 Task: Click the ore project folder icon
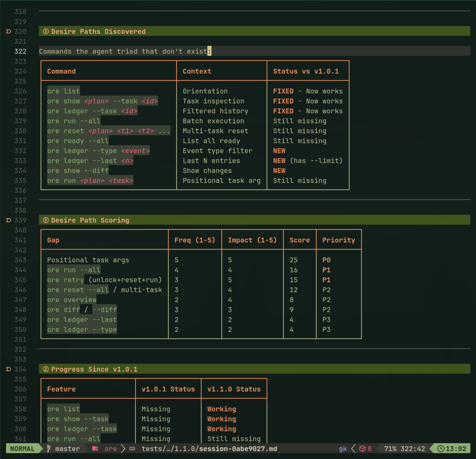95,448
